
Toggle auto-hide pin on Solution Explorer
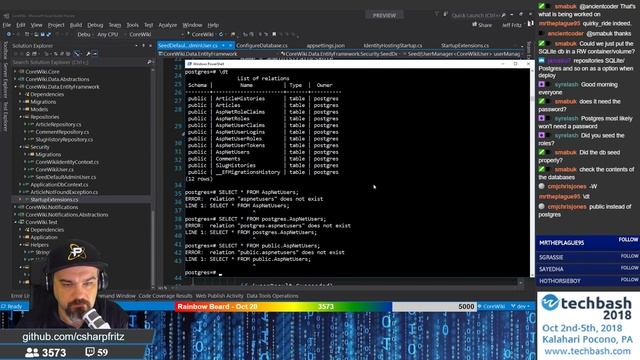click(143, 46)
